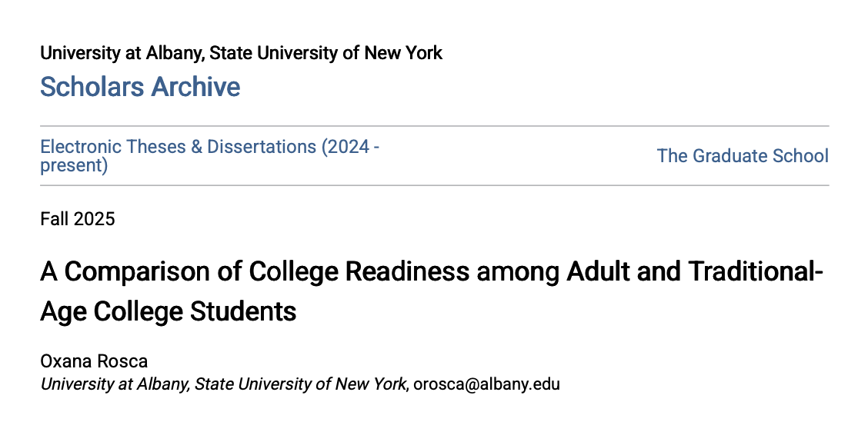868x432 pixels.
Task: Click the "Age College Students" title line
Action: pyautogui.click(x=168, y=312)
